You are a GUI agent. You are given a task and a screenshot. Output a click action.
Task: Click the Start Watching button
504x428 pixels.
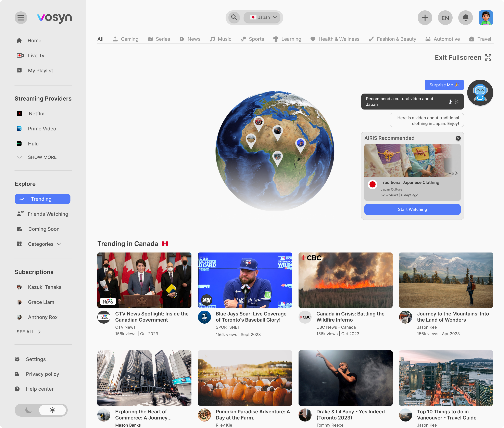(412, 209)
